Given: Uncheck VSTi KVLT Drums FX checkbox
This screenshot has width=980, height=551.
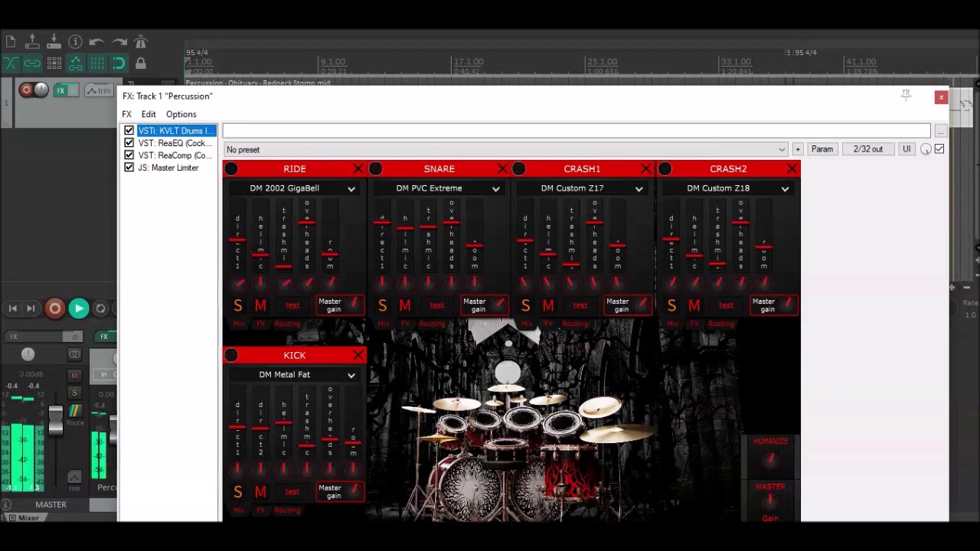Looking at the screenshot, I should point(129,131).
